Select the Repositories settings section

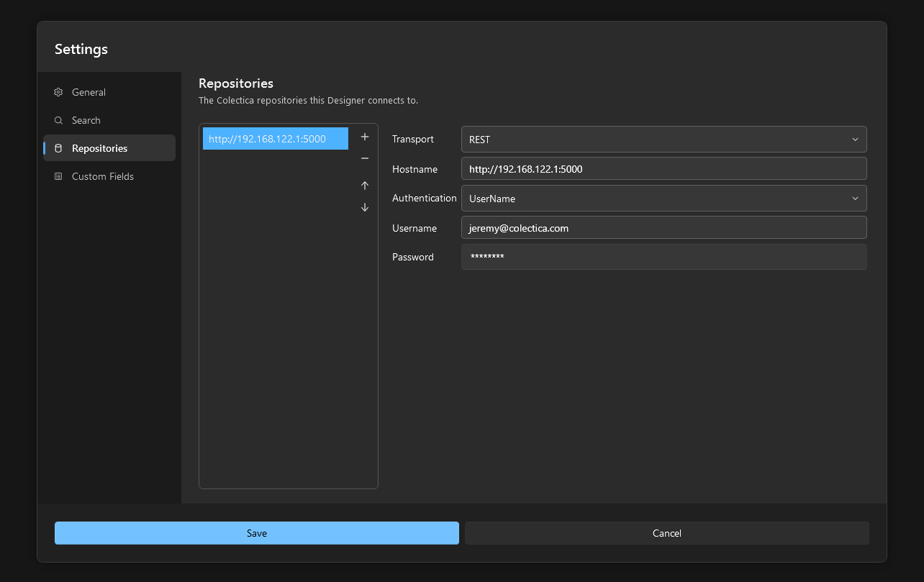pos(109,148)
